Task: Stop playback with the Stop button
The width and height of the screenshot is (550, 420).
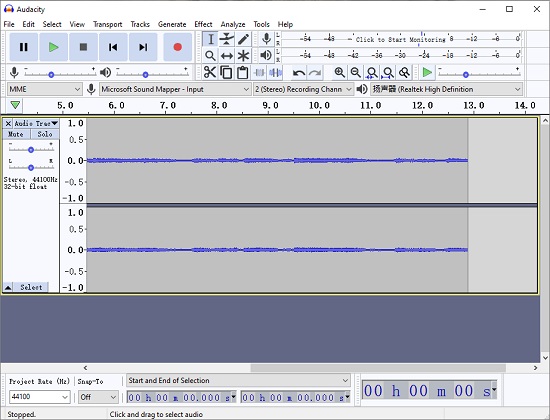Action: (x=83, y=47)
